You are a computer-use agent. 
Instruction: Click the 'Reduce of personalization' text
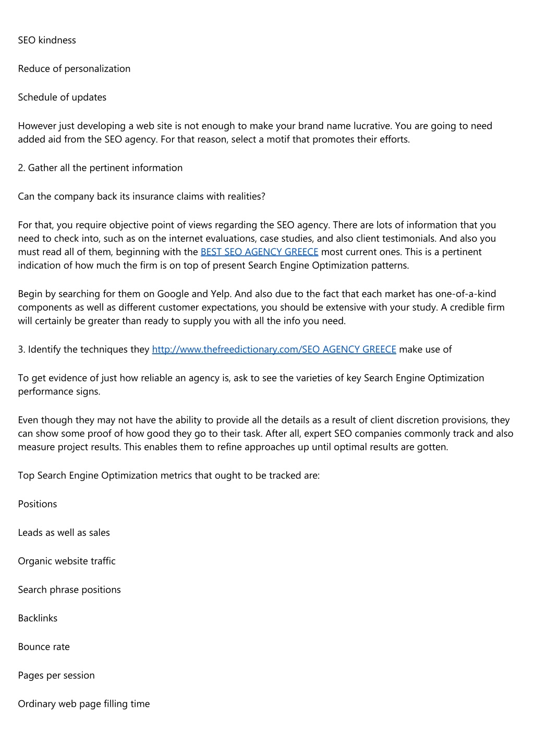click(x=74, y=69)
